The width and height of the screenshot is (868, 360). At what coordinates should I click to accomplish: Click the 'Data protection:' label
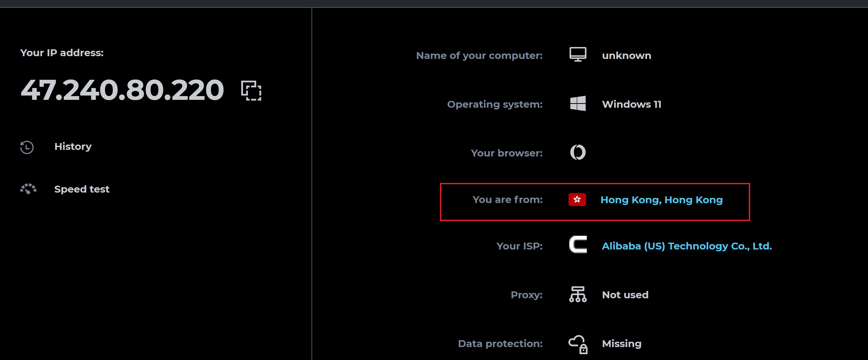(x=500, y=343)
